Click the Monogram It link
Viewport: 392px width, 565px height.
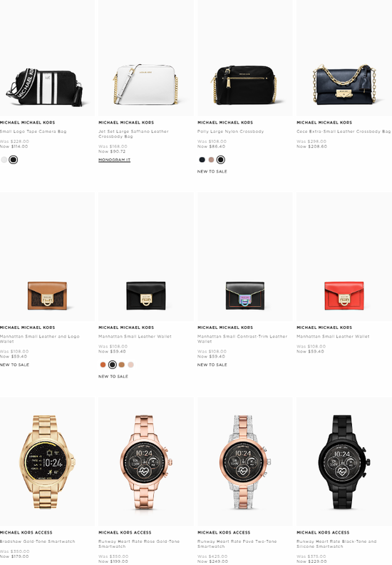115,160
